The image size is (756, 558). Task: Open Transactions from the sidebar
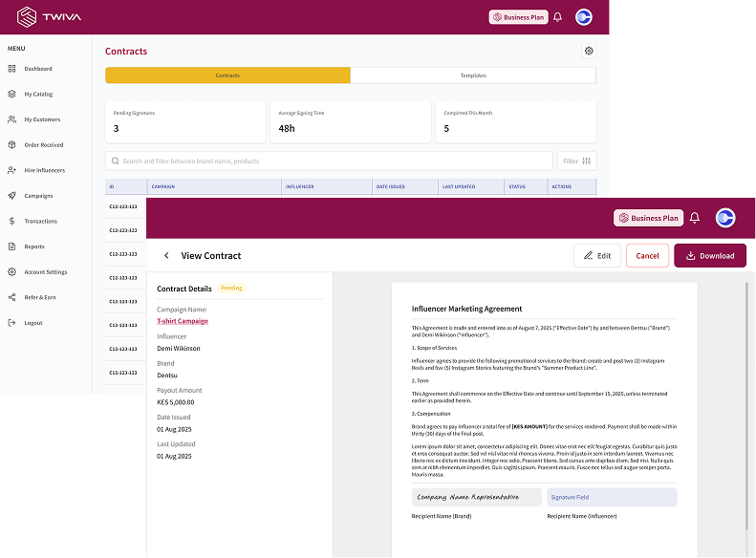pyautogui.click(x=40, y=221)
